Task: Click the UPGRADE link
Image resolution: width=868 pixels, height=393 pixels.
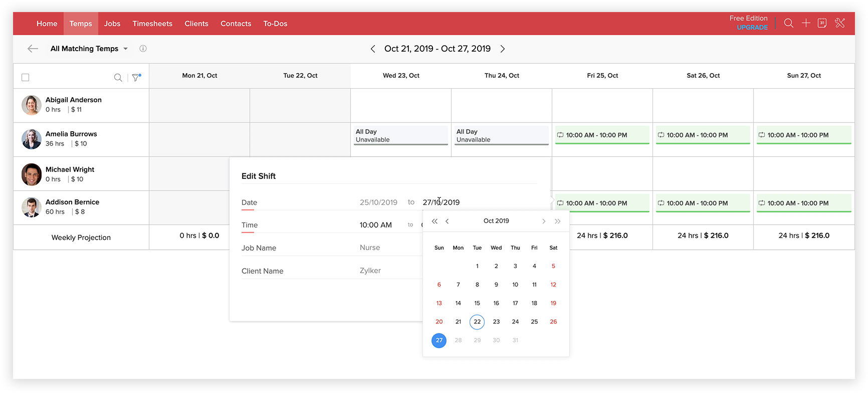Action: (752, 28)
